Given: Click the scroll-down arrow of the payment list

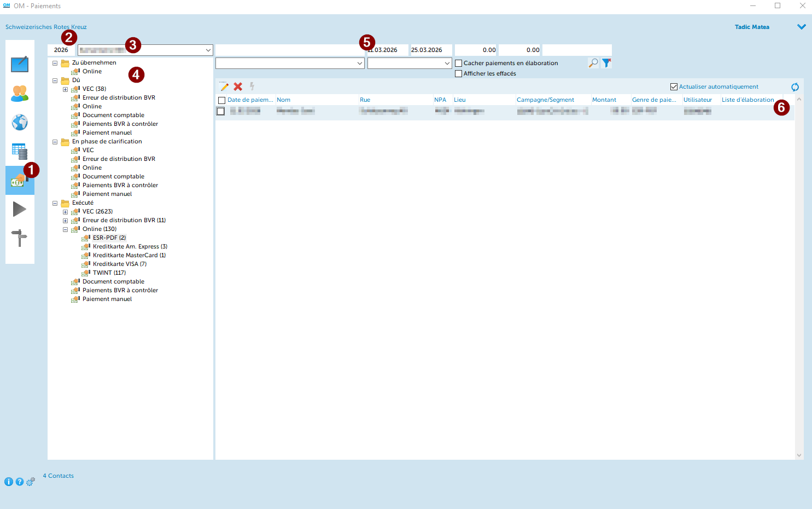Looking at the screenshot, I should pyautogui.click(x=799, y=455).
